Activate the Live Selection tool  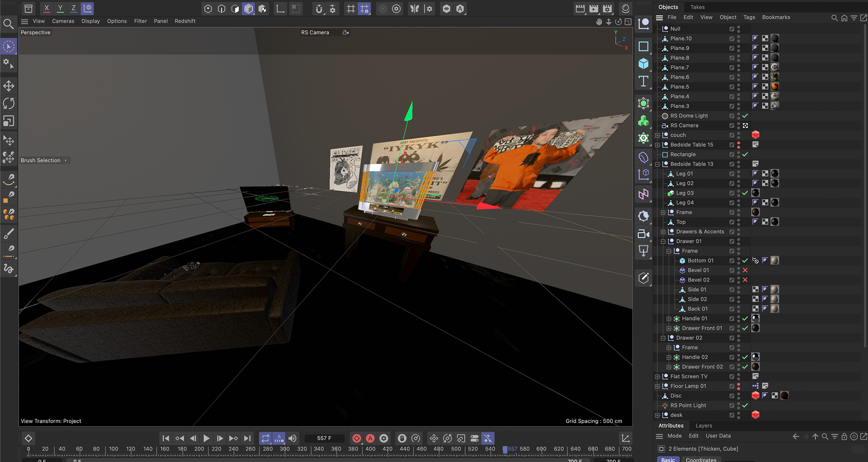click(x=9, y=47)
